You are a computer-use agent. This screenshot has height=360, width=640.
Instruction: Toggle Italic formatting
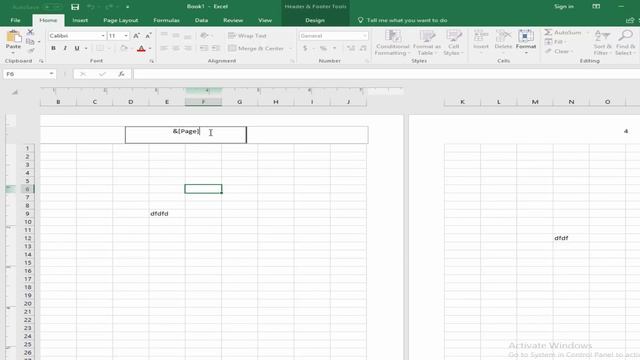(x=65, y=48)
